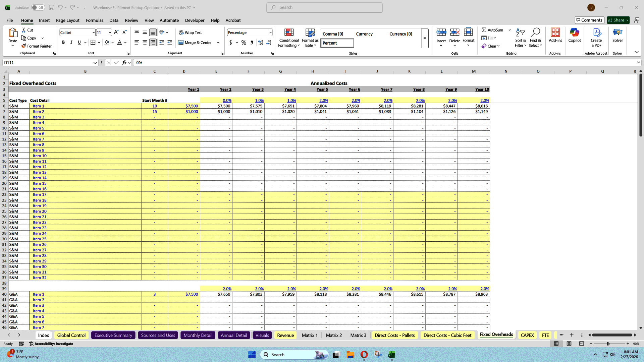Image resolution: width=644 pixels, height=362 pixels.
Task: Select the Format as Table tool
Action: click(x=310, y=38)
